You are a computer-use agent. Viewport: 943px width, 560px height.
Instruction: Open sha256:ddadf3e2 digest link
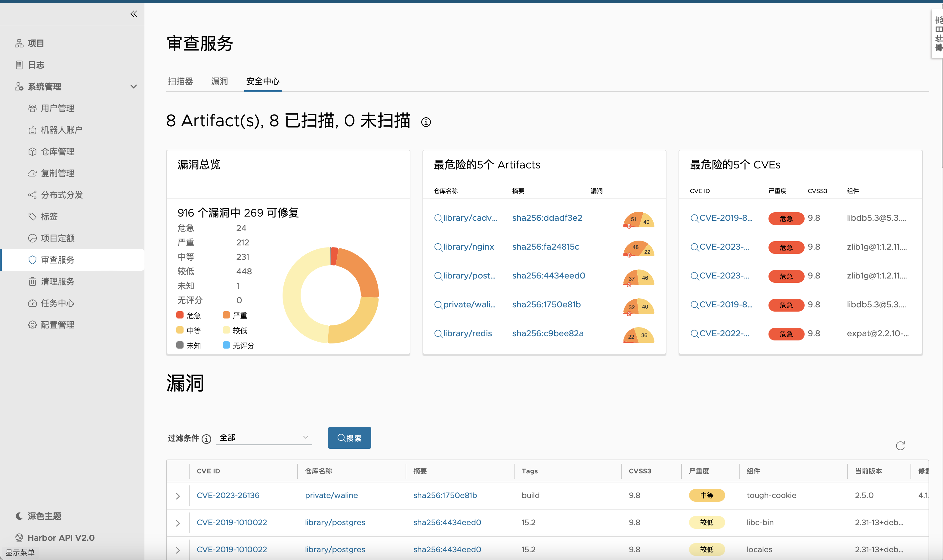pyautogui.click(x=547, y=218)
